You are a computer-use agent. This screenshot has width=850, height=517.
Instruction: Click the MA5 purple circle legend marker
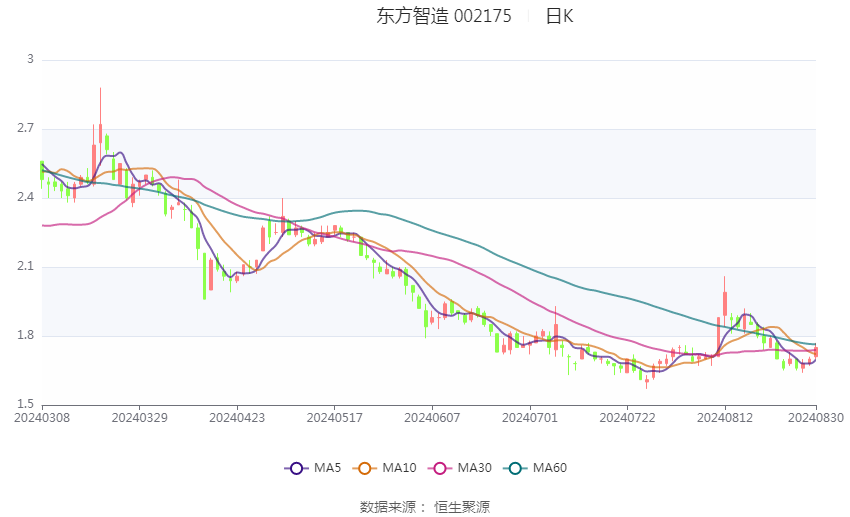click(x=295, y=468)
